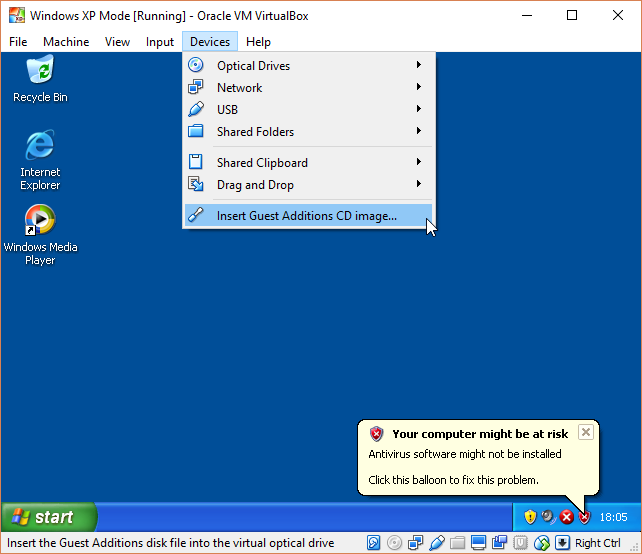The image size is (642, 554).
Task: Click the display status bar icon
Action: pos(478,543)
